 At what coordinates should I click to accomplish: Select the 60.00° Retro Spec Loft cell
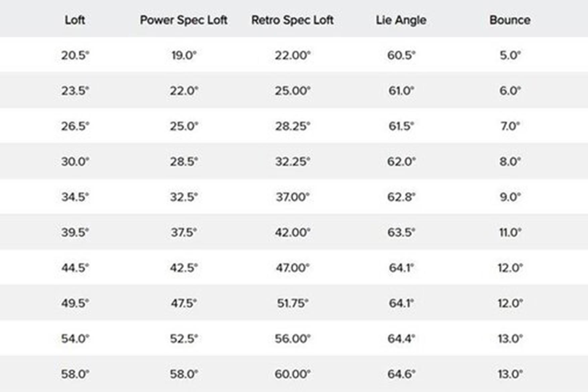point(292,374)
